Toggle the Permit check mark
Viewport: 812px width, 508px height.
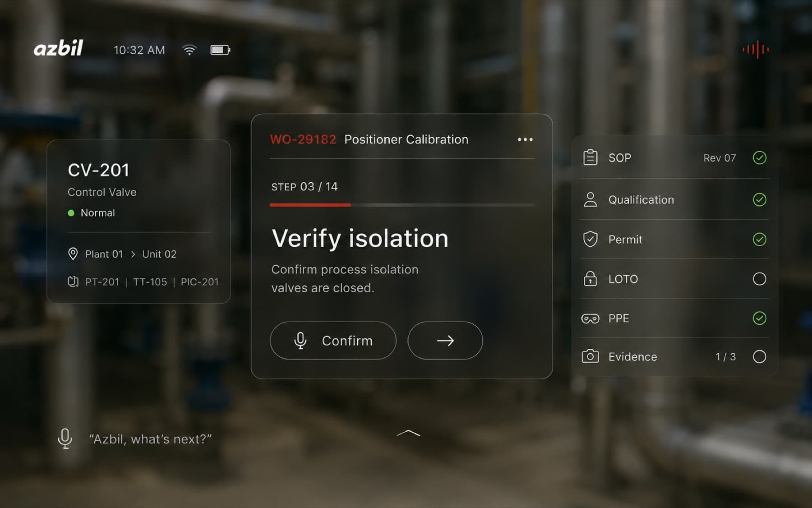click(760, 239)
